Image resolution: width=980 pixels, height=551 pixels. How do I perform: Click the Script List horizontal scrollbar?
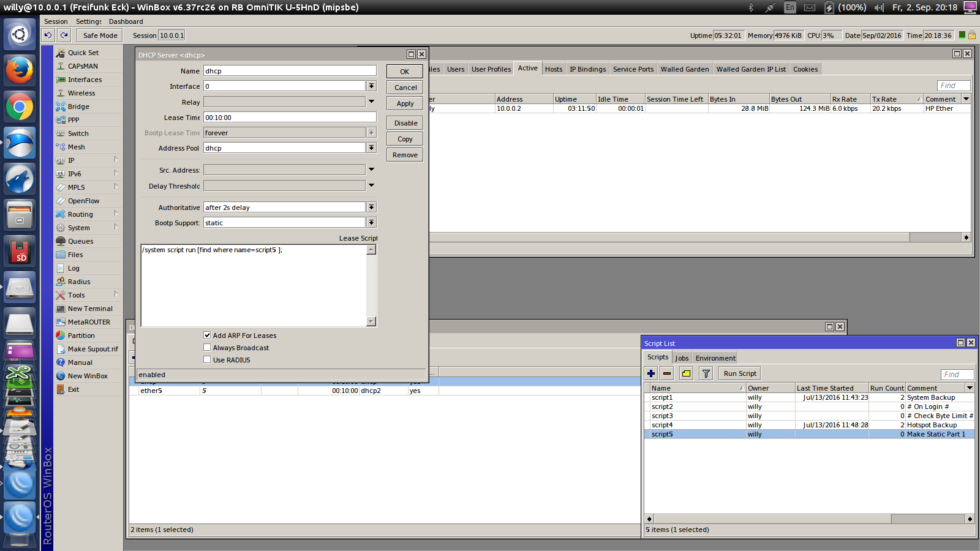tap(772, 519)
